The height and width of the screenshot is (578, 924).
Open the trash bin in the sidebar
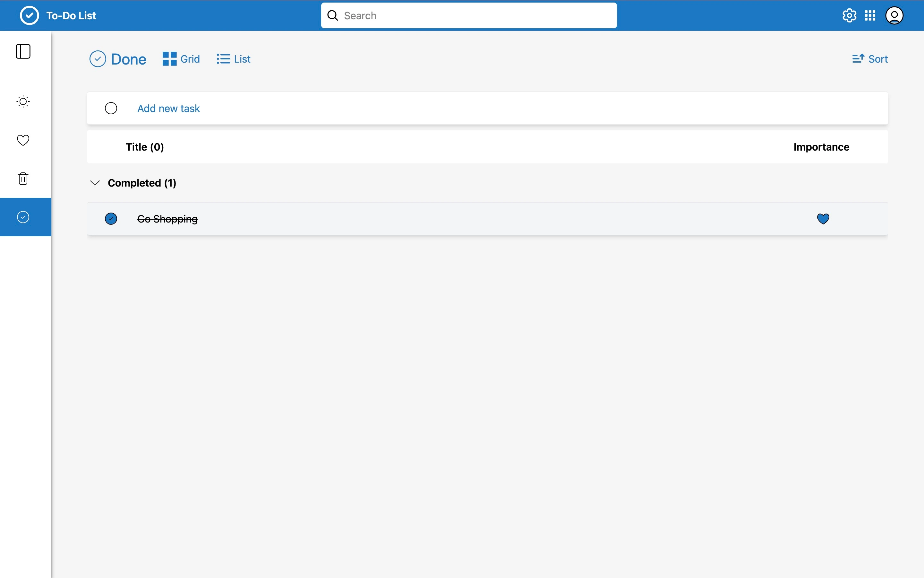point(23,179)
